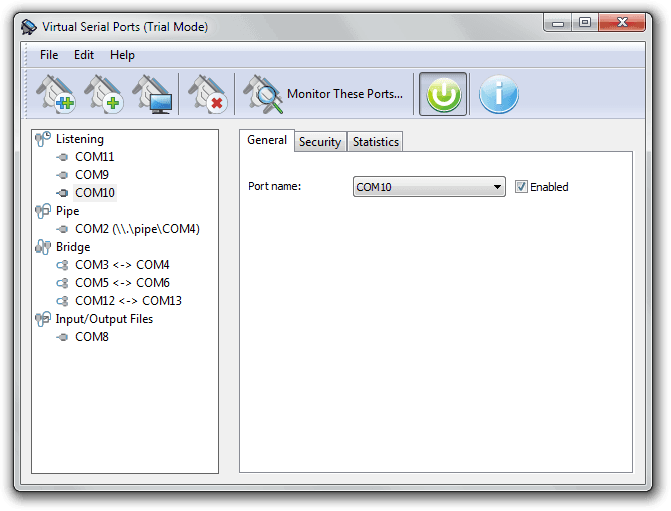Maximize the Virtual Serial Ports window

(x=585, y=22)
